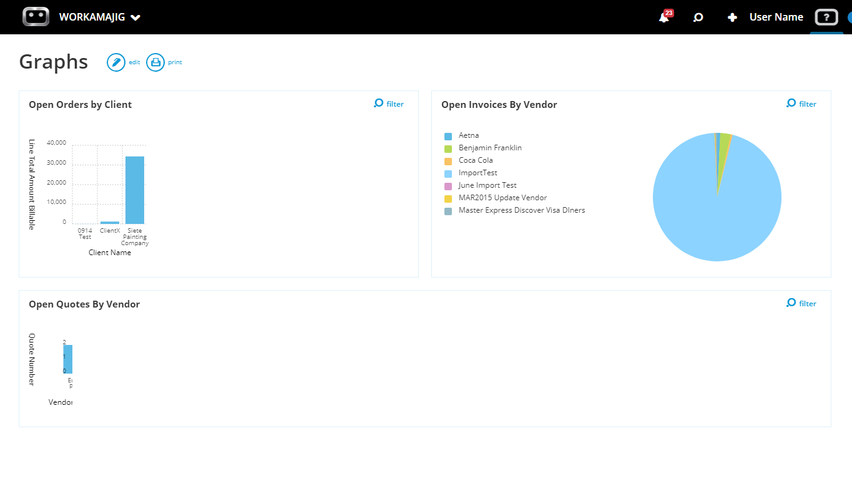Select 'Master Express Discover Visa DIners' text
852x504 pixels.
point(522,210)
